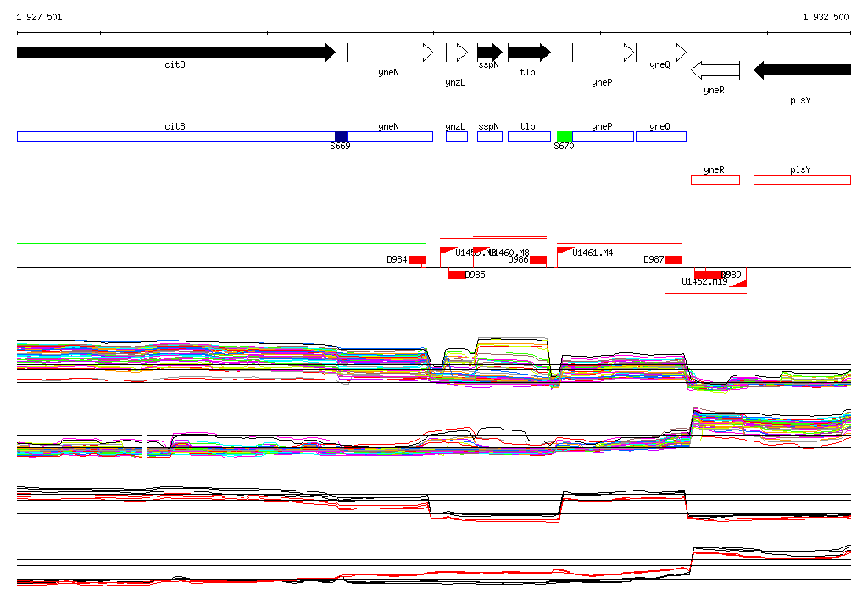Image resolution: width=868 pixels, height=605 pixels.
Task: Select the left-pointing black plsY gene arrow
Action: [802, 69]
